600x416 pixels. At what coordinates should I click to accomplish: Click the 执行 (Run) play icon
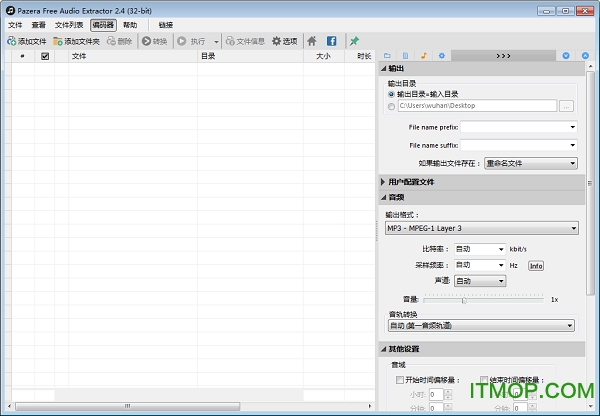click(x=182, y=41)
